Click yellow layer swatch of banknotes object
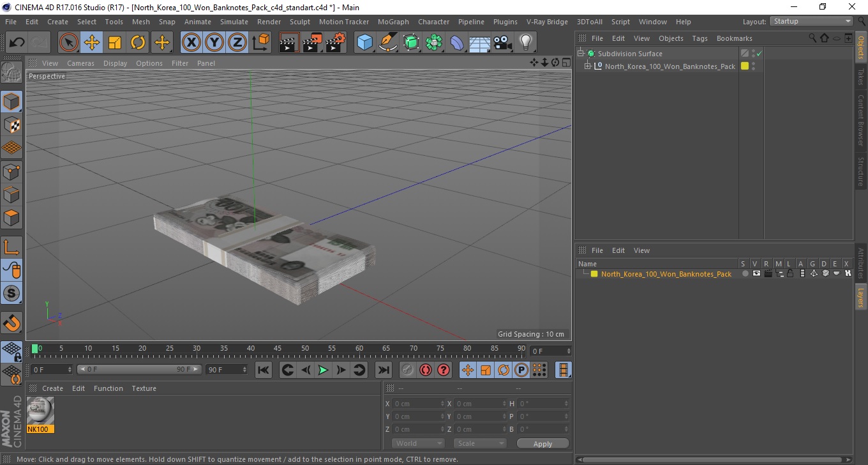This screenshot has width=868, height=465. point(744,66)
